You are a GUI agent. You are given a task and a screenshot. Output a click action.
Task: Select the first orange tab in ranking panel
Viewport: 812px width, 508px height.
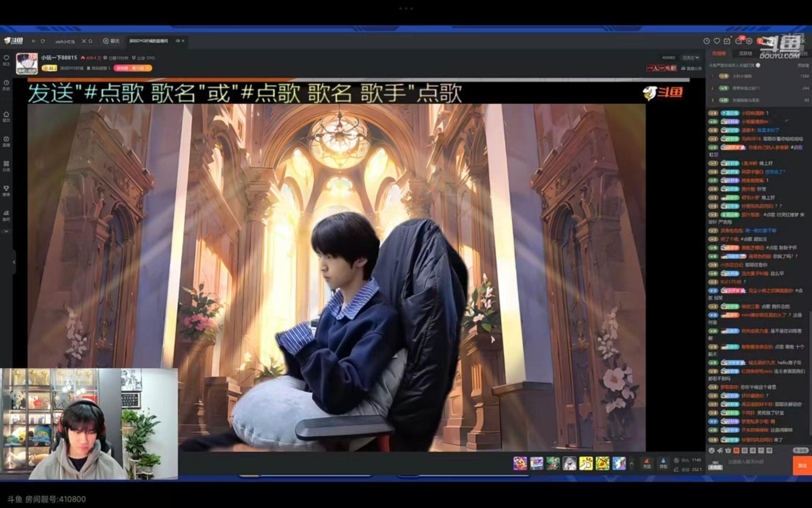pos(718,53)
